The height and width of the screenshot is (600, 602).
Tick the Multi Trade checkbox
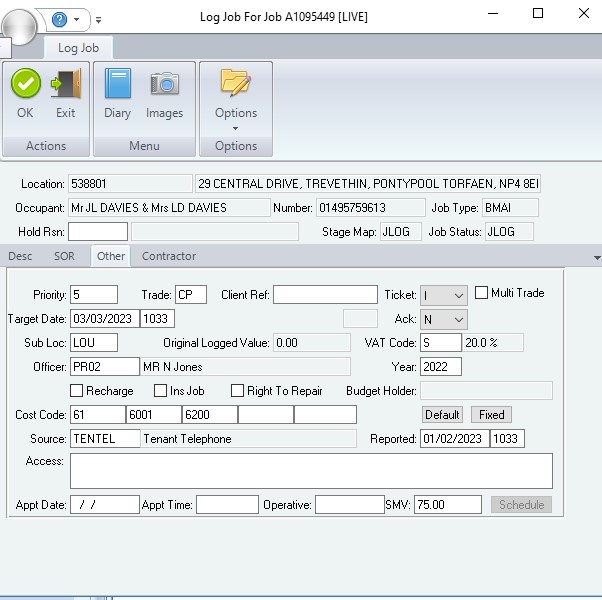pyautogui.click(x=481, y=293)
